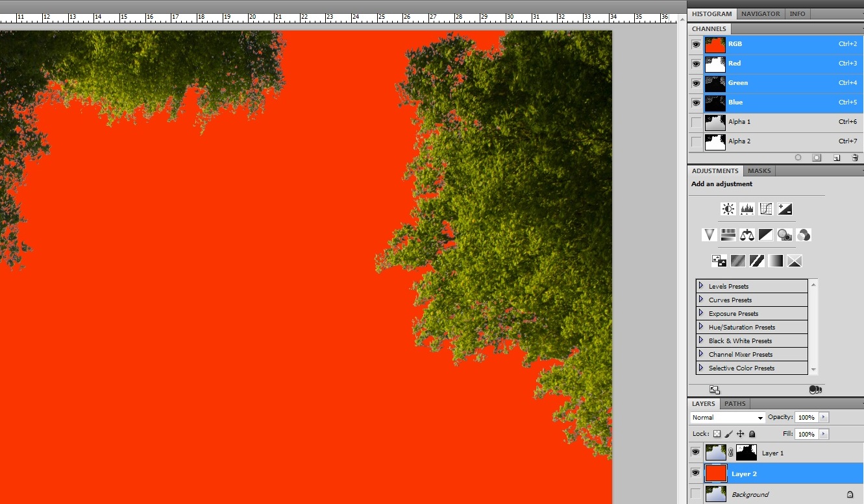Add a Levels adjustment layer
This screenshot has height=504, width=864.
point(747,209)
